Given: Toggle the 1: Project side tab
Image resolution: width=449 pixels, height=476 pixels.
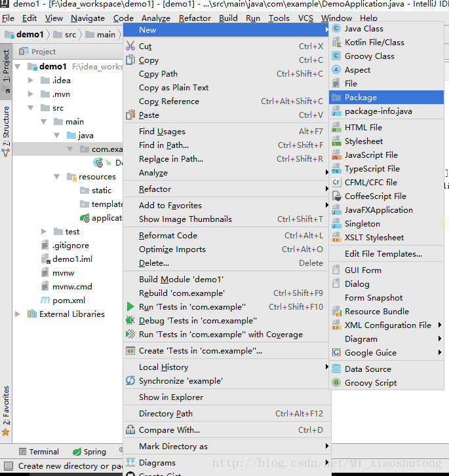Looking at the screenshot, I should pyautogui.click(x=6, y=71).
